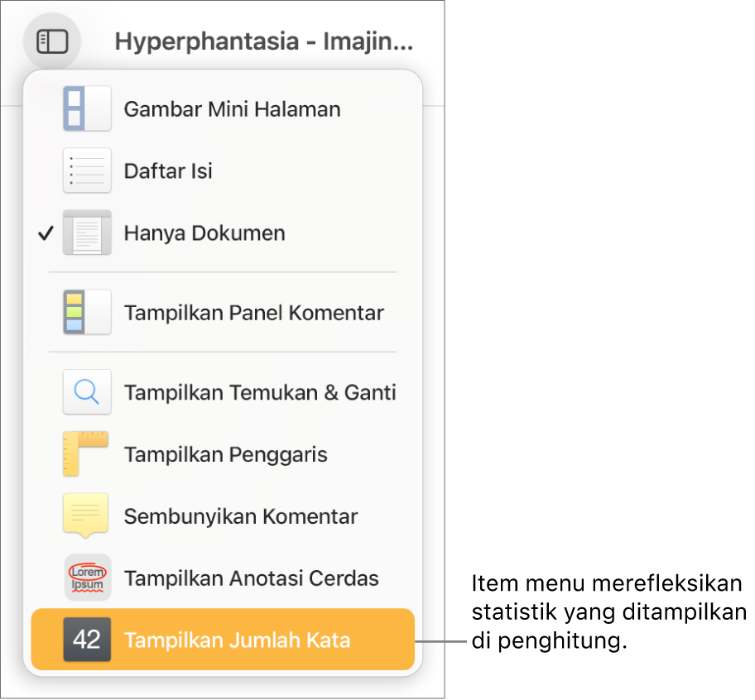Choose Gambar Mini Halaman menu item

[223, 108]
